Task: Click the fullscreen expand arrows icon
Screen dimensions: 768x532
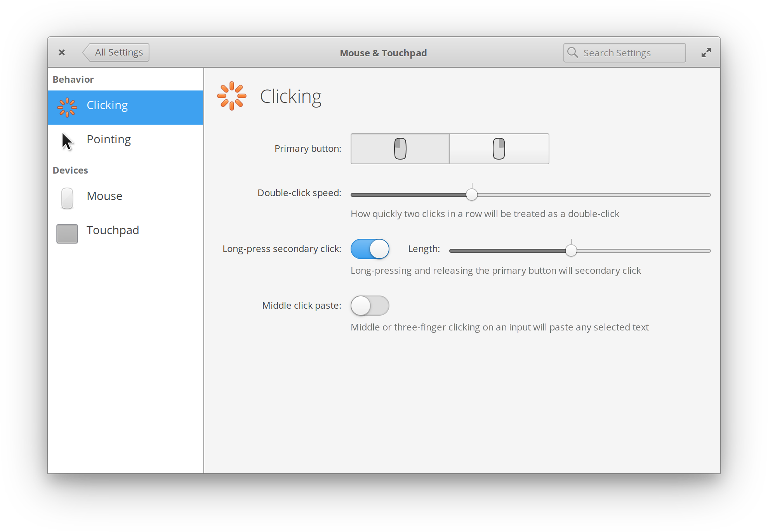Action: 706,52
